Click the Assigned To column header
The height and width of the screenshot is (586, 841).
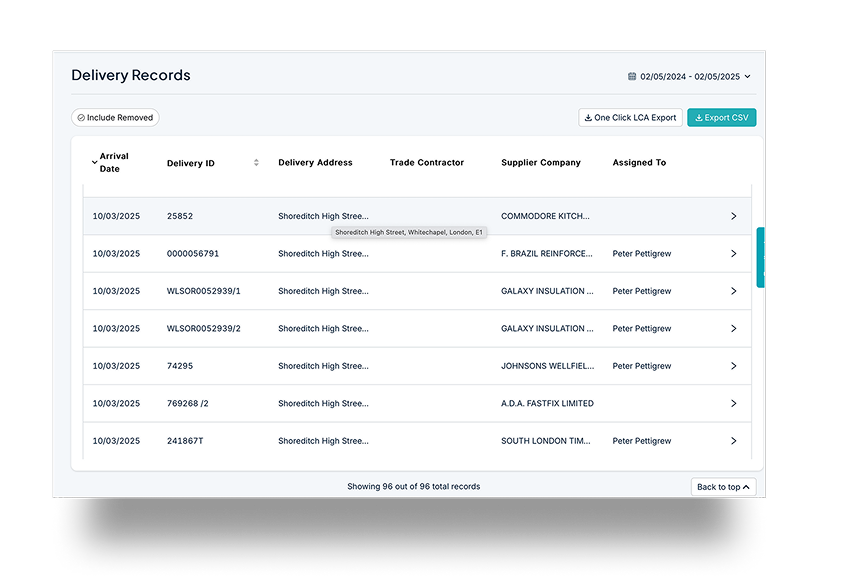(639, 162)
